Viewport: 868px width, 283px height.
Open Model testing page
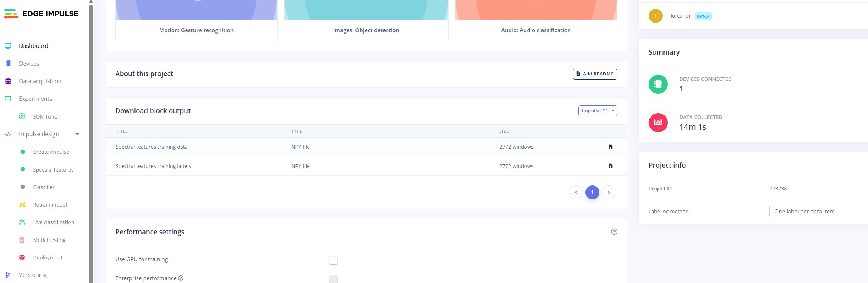point(49,240)
